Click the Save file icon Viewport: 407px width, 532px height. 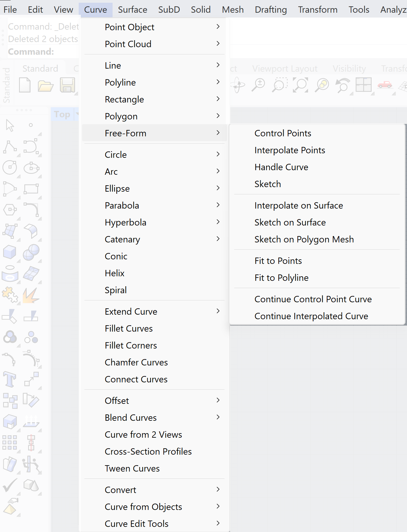point(67,85)
